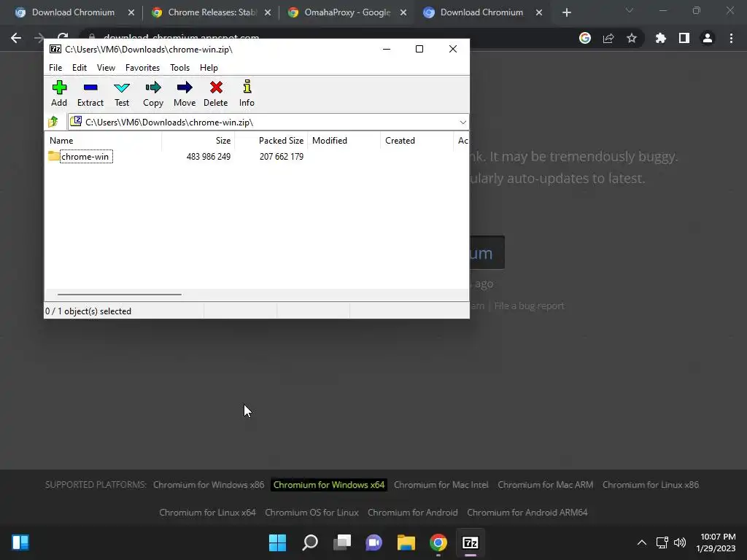
Task: Open Chromium for Mac ARM link
Action: point(546,485)
